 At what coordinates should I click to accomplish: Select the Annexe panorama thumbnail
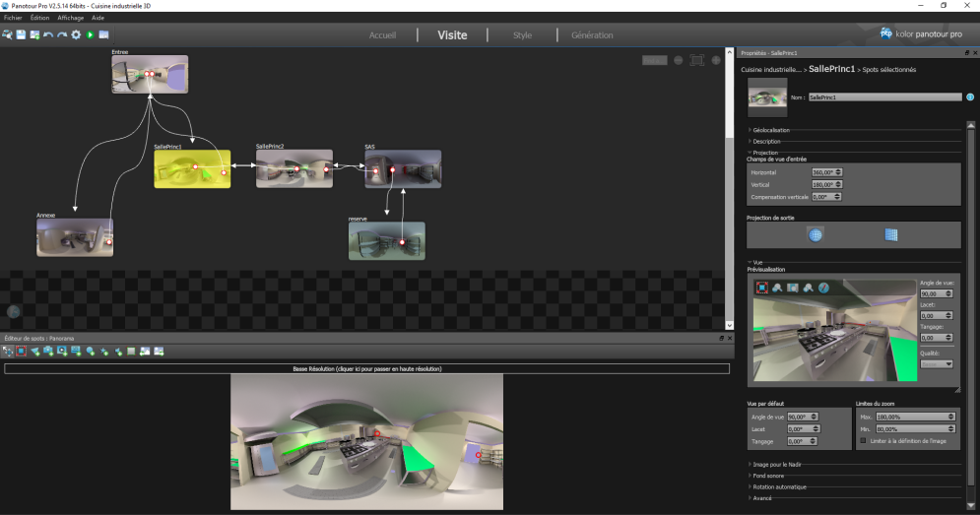pos(74,237)
